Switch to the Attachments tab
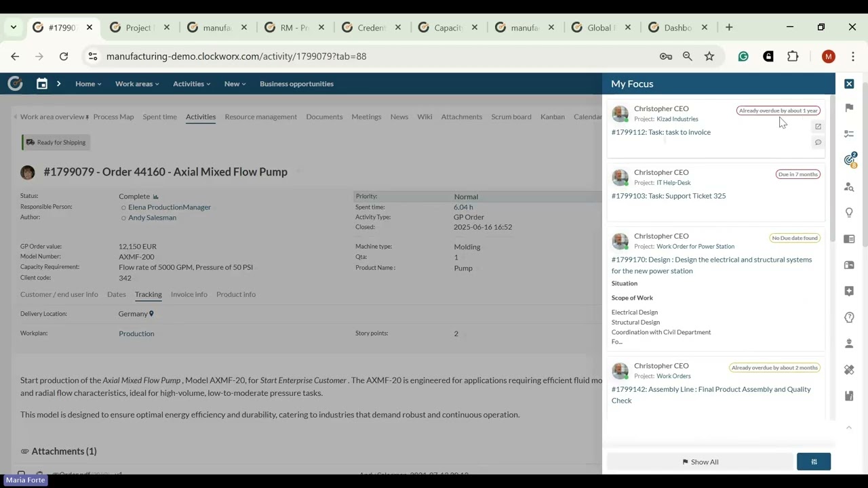Viewport: 868px width, 488px height. 461,117
